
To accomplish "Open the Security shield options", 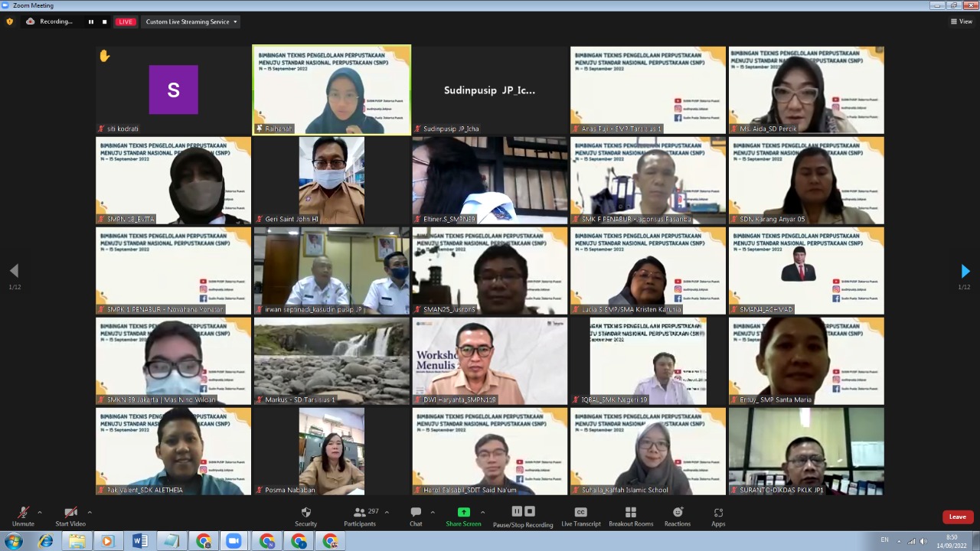I will click(305, 516).
